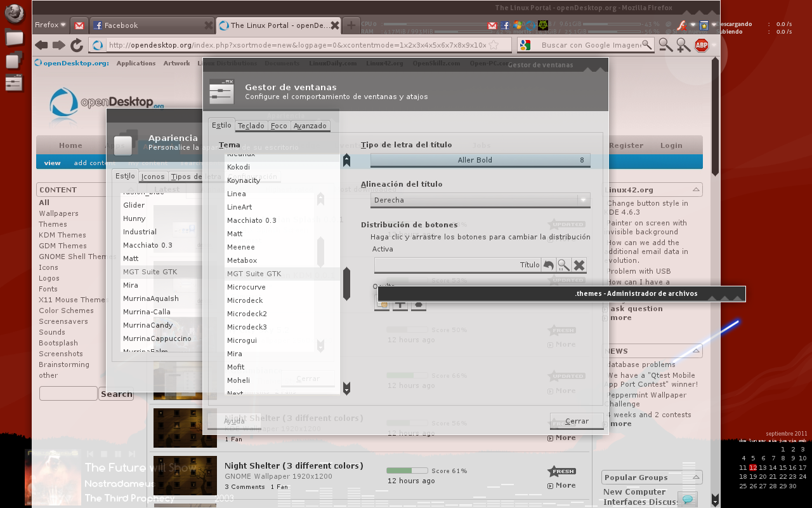812x508 pixels.
Task: Select Microdeck theme in Tema list
Action: pos(245,300)
